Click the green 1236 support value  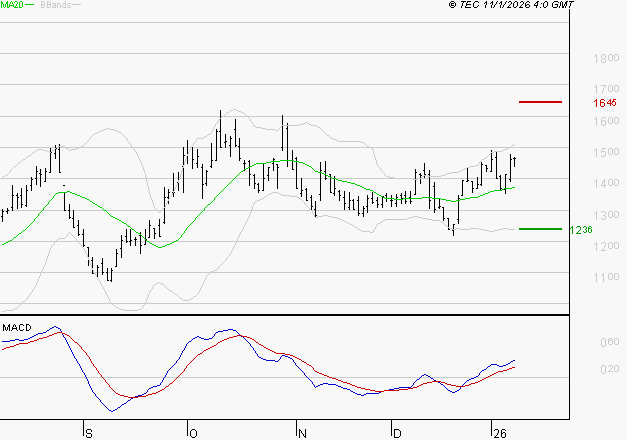tap(581, 230)
